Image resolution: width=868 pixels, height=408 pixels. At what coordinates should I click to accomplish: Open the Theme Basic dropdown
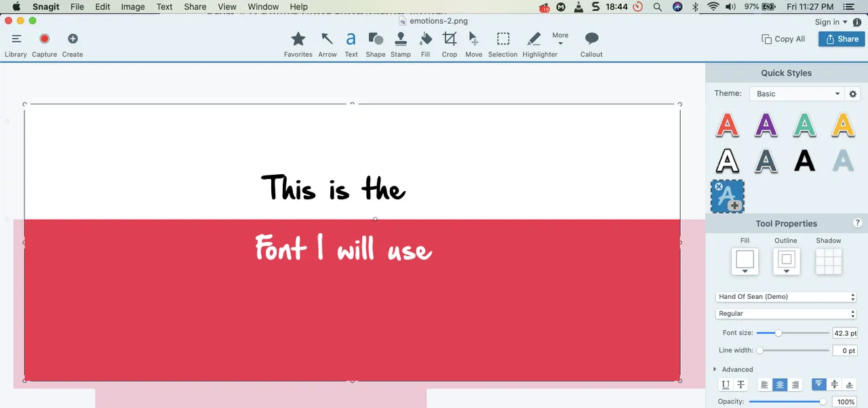coord(797,94)
